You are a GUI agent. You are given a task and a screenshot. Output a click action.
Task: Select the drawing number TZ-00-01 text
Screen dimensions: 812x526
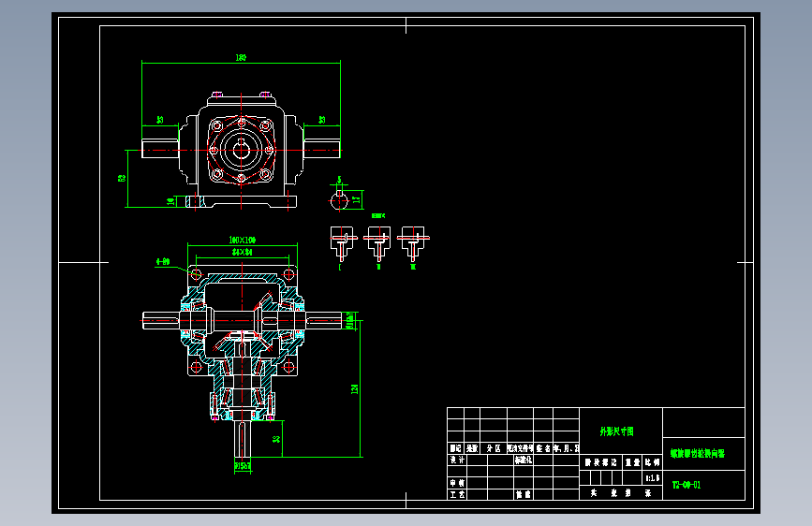coord(687,485)
